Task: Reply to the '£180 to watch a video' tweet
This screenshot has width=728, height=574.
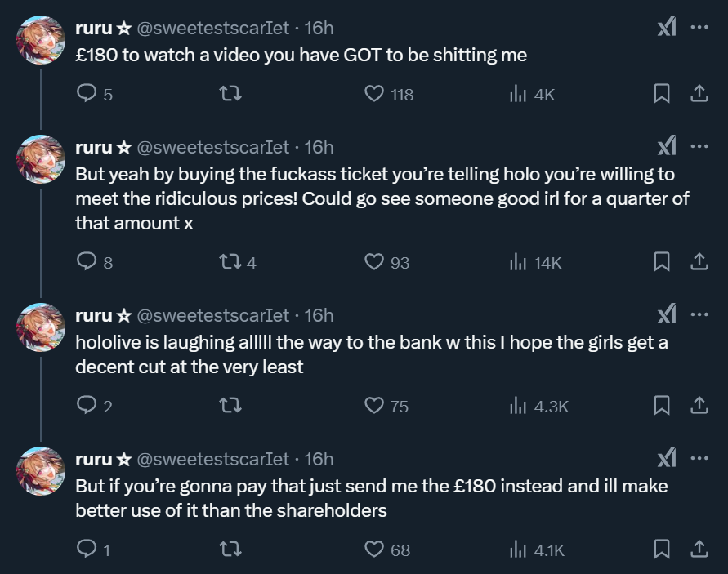Action: pos(87,94)
